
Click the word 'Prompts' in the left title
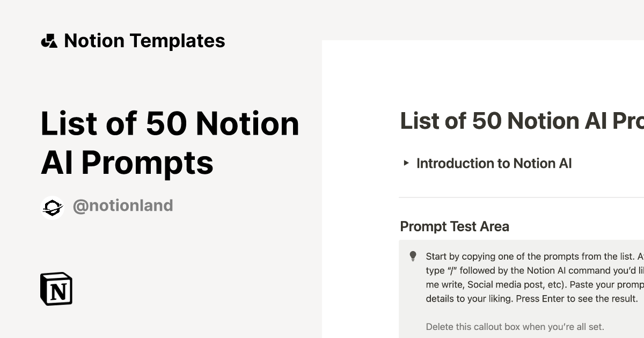click(x=148, y=163)
